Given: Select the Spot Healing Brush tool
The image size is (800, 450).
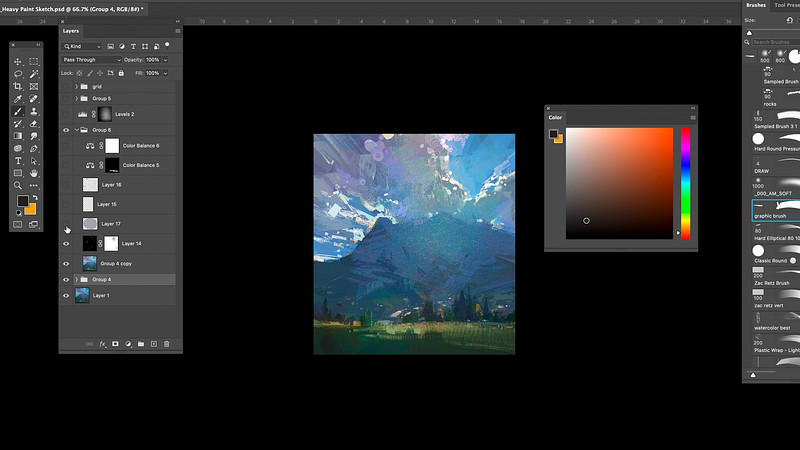Looking at the screenshot, I should [34, 99].
